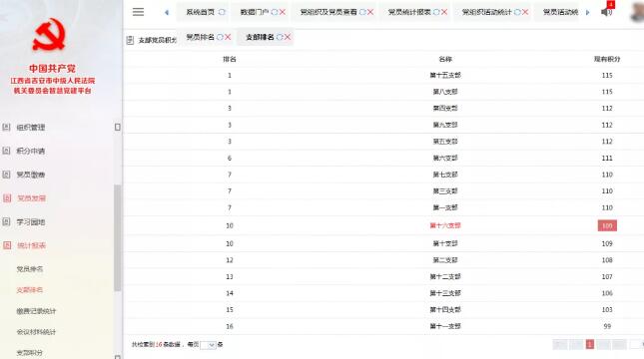Refresh the 党组织活动统计 tab
The image size is (644, 359).
coord(517,12)
